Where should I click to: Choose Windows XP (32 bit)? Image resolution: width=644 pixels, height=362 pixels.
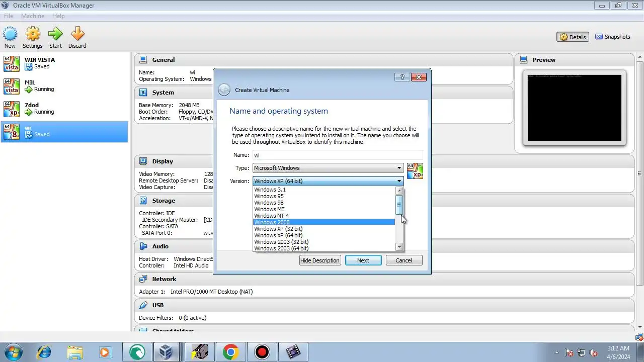click(324, 229)
